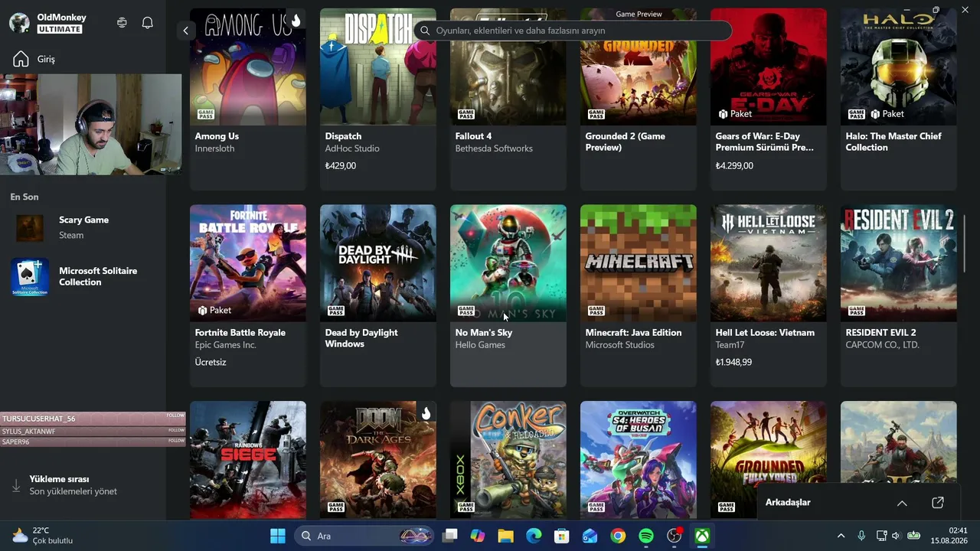Open the network tray icon

[x=881, y=536]
